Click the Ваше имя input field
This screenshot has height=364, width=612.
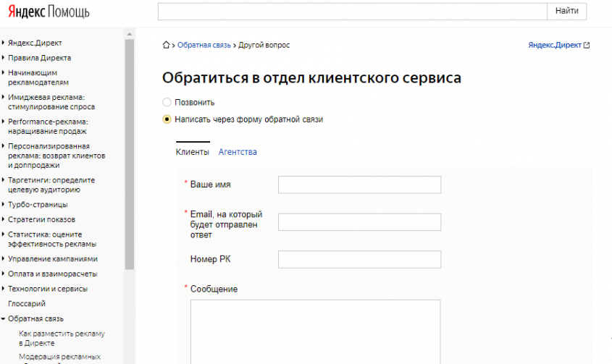tap(359, 185)
